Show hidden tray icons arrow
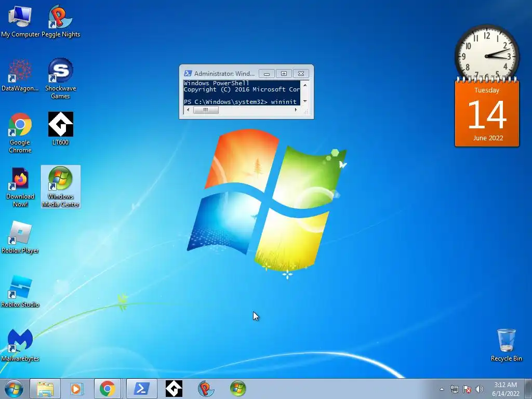 [442, 389]
